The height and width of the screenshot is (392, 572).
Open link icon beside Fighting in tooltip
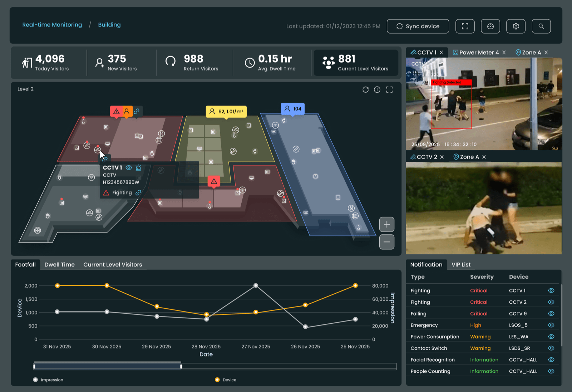tap(138, 192)
